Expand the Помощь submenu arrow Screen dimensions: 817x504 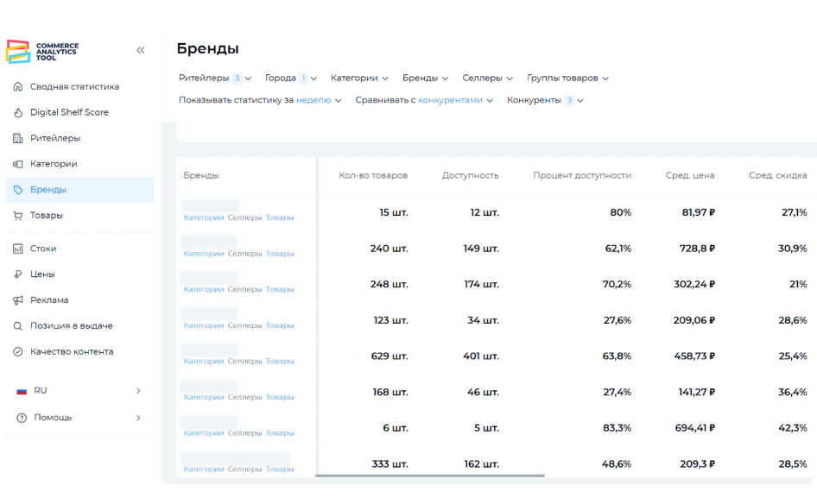(138, 418)
